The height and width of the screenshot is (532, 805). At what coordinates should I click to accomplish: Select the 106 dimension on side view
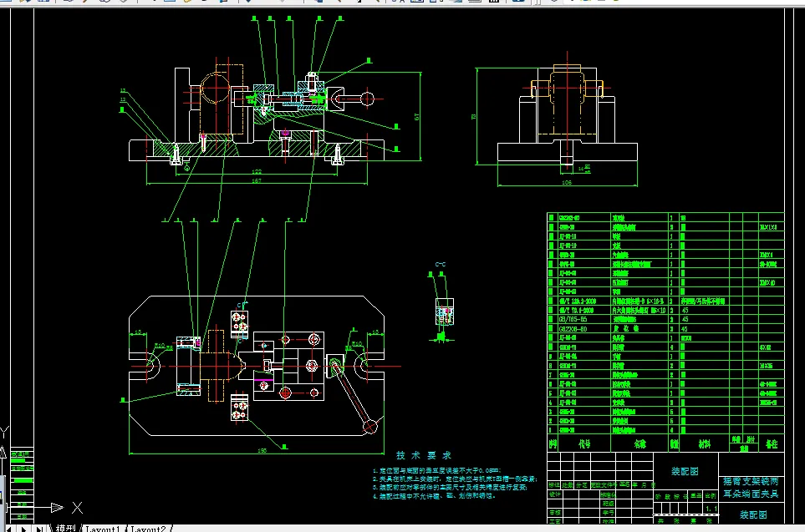click(566, 182)
